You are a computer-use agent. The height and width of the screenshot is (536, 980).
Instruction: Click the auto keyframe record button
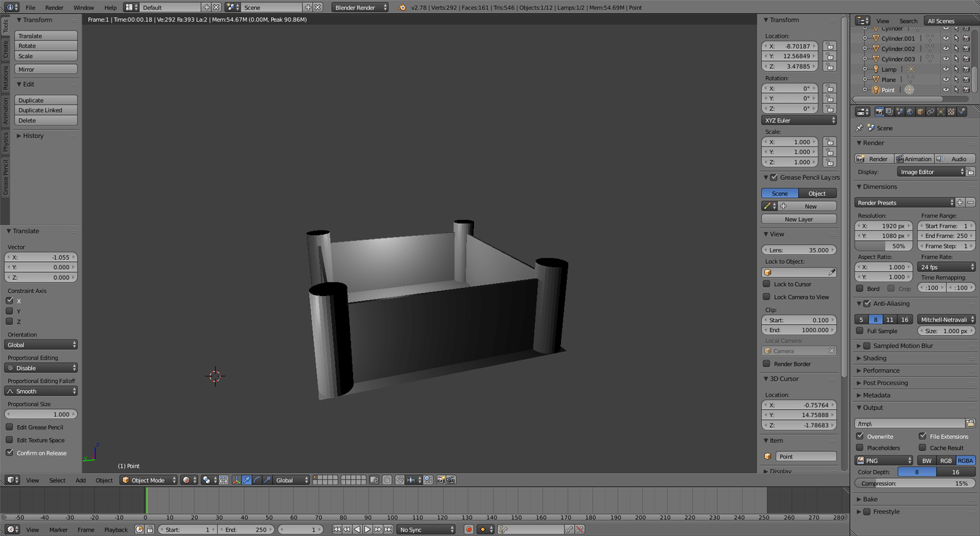(x=468, y=529)
